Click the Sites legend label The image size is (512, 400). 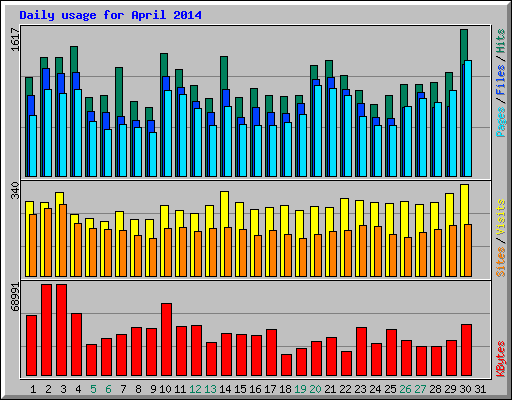tap(501, 262)
